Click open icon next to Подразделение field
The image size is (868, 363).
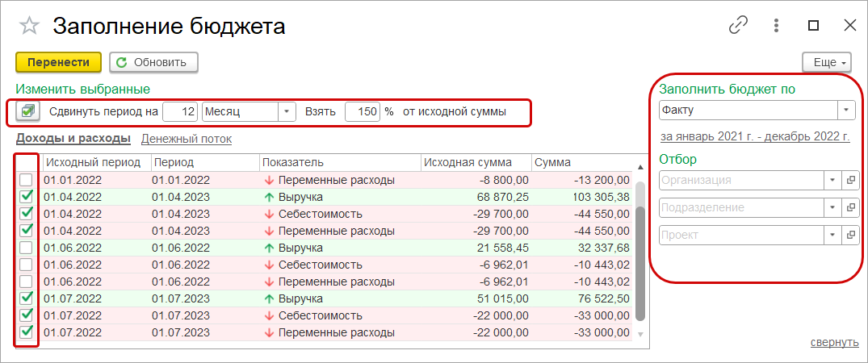(x=849, y=207)
